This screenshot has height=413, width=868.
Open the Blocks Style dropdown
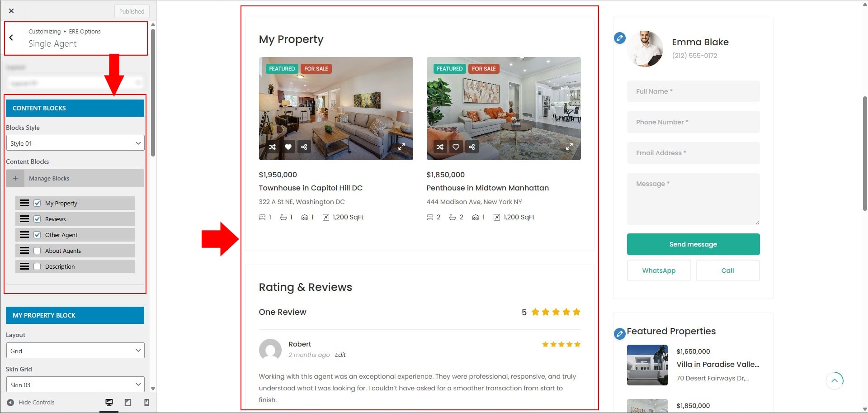click(x=75, y=143)
